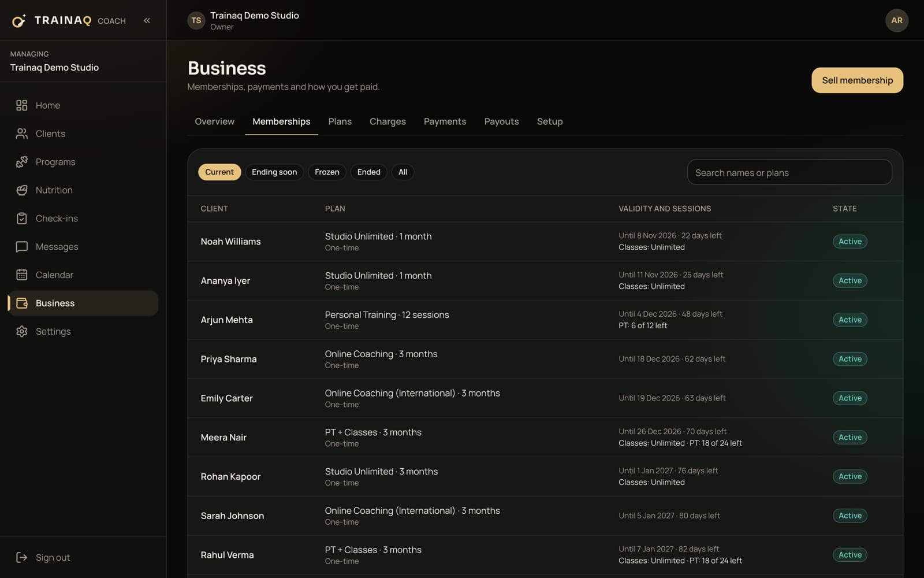Viewport: 924px width, 578px height.
Task: Open Ananya Iyer membership row
Action: [545, 281]
